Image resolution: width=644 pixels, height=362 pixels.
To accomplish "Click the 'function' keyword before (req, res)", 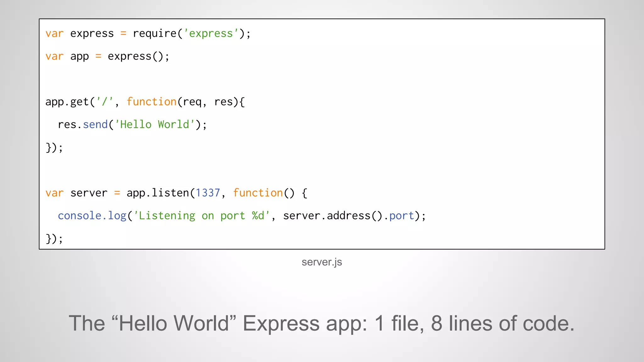I will tap(151, 102).
